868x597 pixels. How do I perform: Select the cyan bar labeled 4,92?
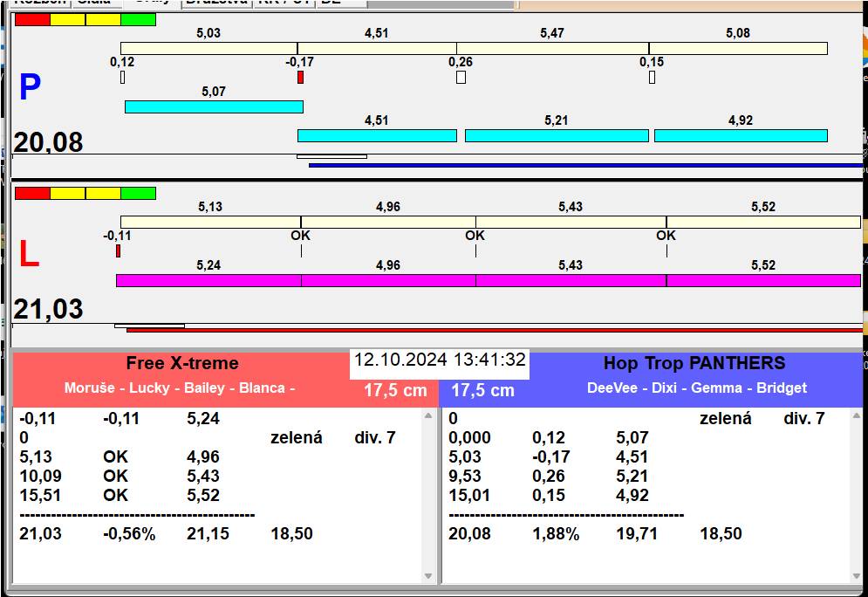click(x=741, y=135)
